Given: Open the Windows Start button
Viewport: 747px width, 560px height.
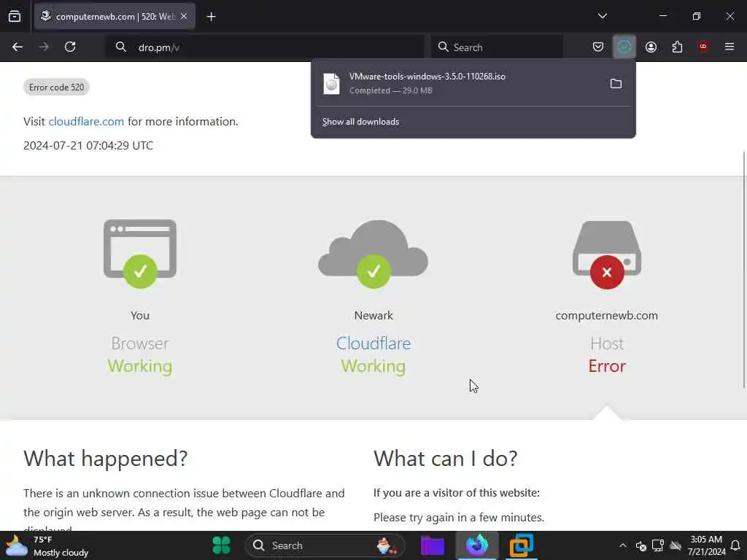Looking at the screenshot, I should (221, 545).
